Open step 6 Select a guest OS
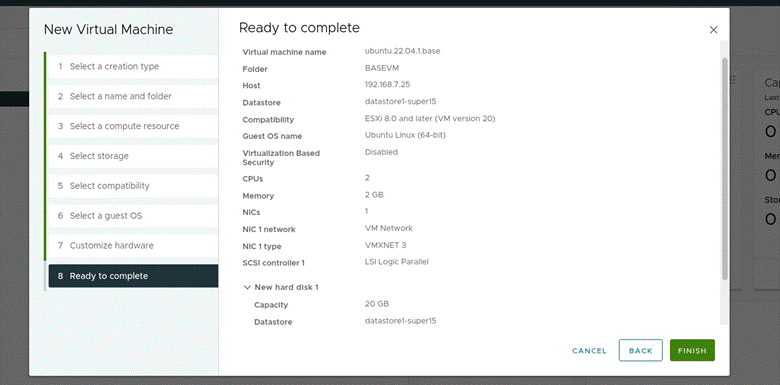Viewport: 780px width, 385px height. [x=133, y=216]
